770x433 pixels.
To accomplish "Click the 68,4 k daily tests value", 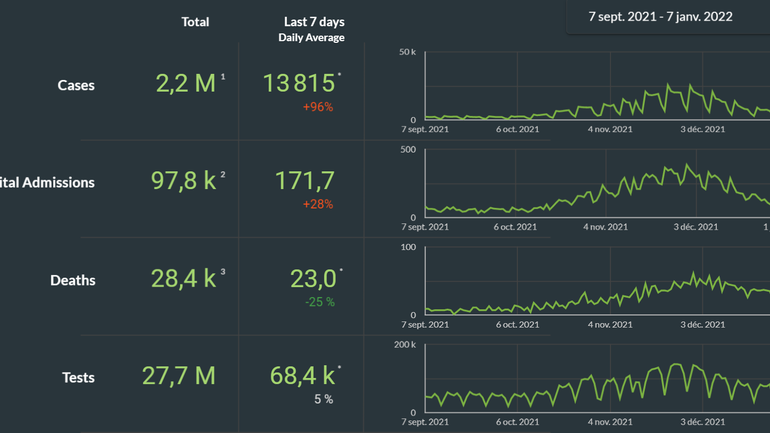I will [301, 376].
